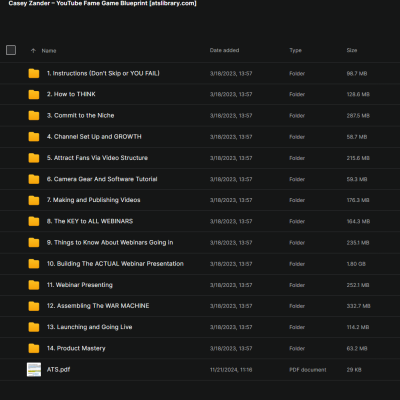Click size "98.7 MB" of folder 1
The image size is (400, 400).
[x=357, y=73]
